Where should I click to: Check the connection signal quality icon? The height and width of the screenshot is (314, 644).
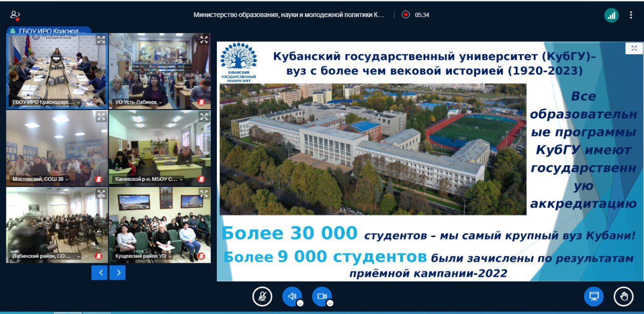tap(611, 15)
